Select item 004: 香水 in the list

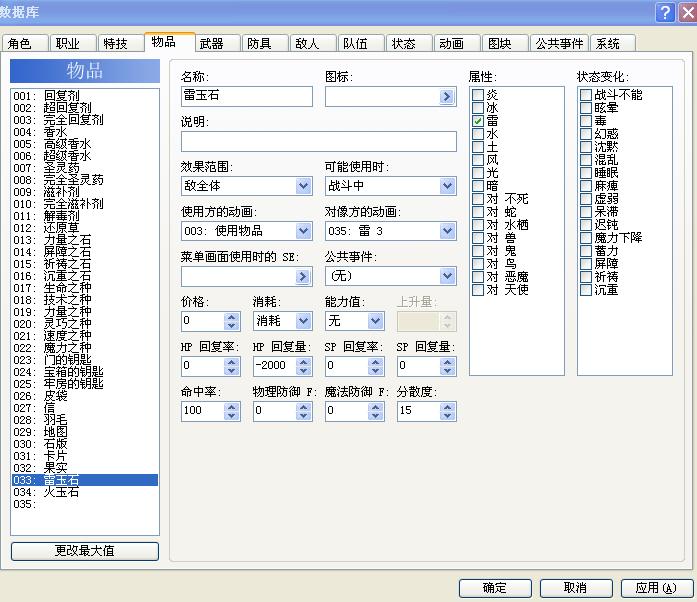coord(84,132)
